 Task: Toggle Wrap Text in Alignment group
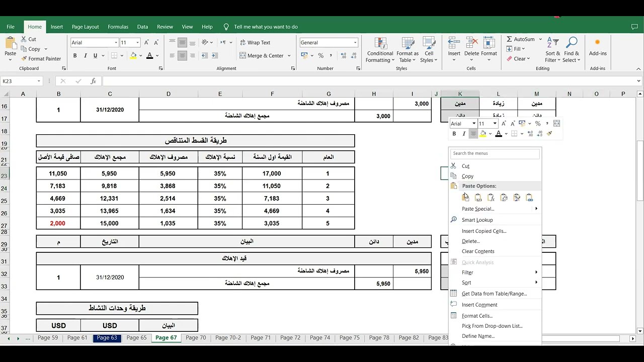(256, 43)
